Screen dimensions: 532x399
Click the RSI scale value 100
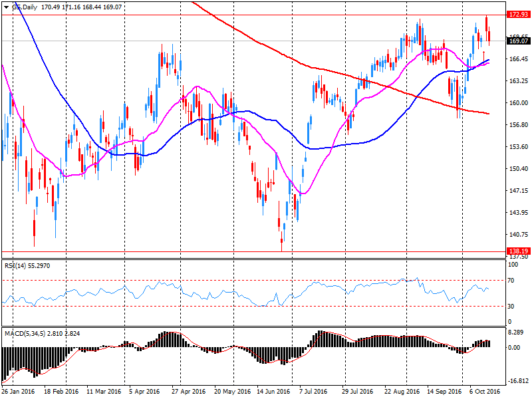[513, 265]
